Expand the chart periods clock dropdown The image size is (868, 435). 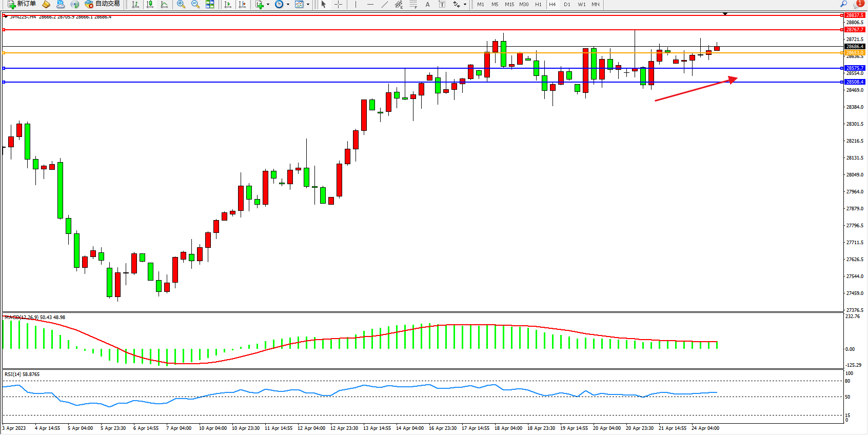click(x=288, y=4)
